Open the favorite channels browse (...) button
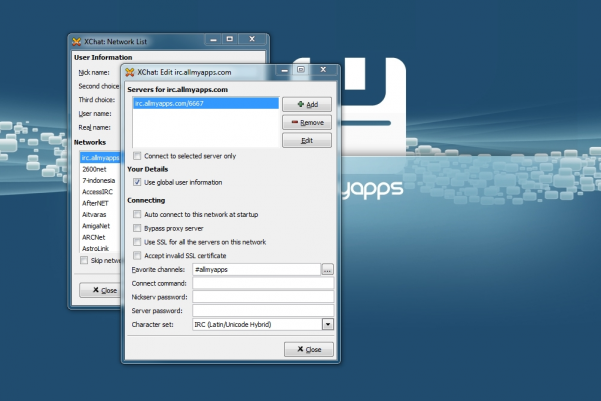This screenshot has width=601, height=401. tap(327, 270)
